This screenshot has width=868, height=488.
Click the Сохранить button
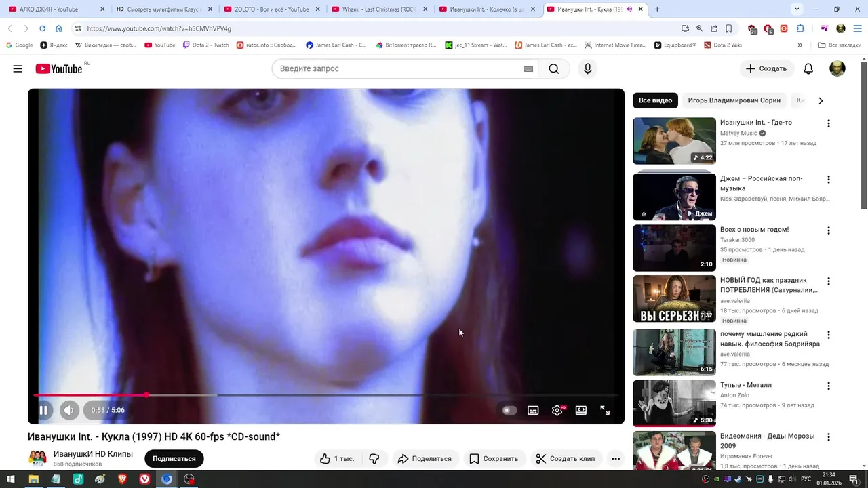(x=494, y=459)
